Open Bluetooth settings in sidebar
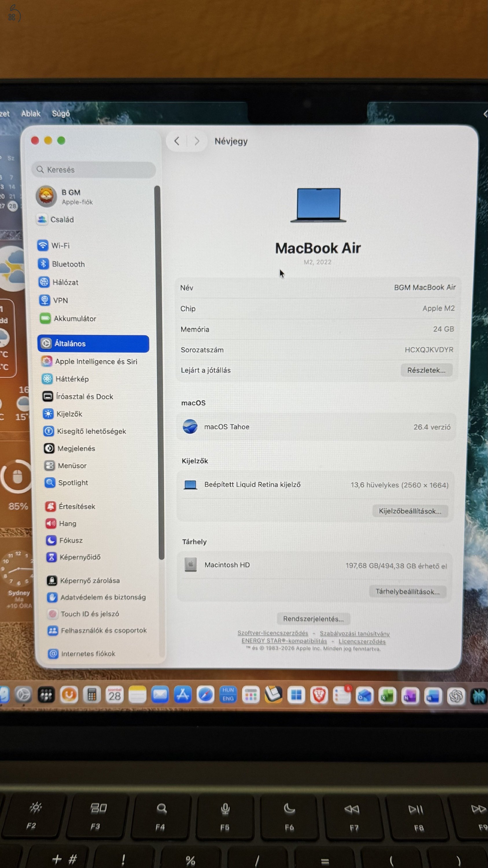 [x=68, y=264]
